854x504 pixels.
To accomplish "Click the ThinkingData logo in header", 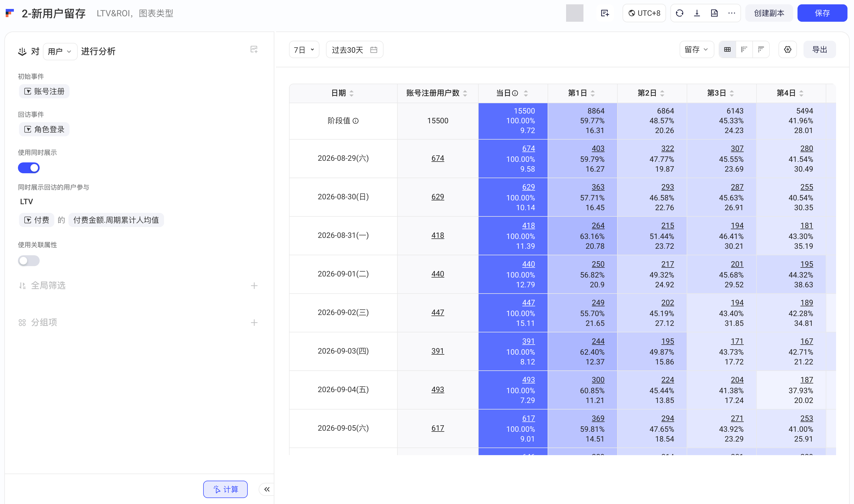I will (x=10, y=13).
